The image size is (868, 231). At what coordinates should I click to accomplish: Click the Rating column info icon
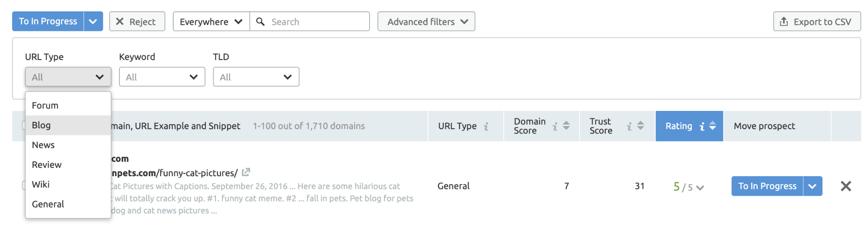(x=702, y=126)
